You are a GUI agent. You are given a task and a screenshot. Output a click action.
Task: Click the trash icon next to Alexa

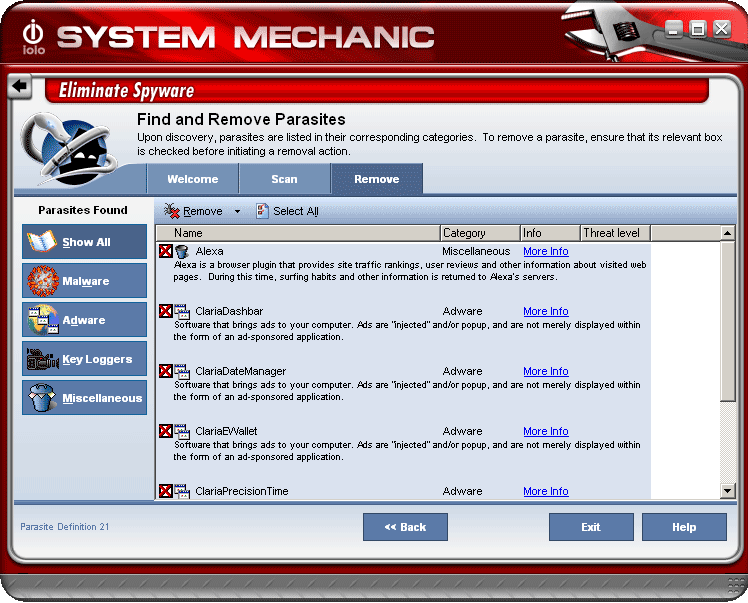coord(182,251)
